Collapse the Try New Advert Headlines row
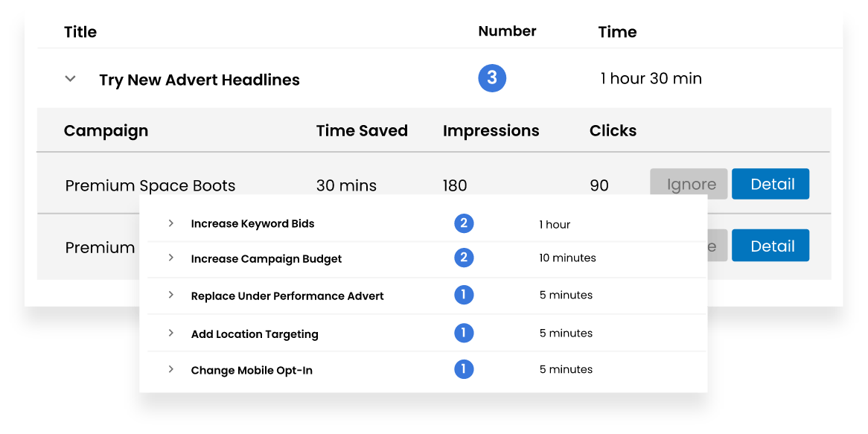The image size is (868, 434). pos(69,78)
